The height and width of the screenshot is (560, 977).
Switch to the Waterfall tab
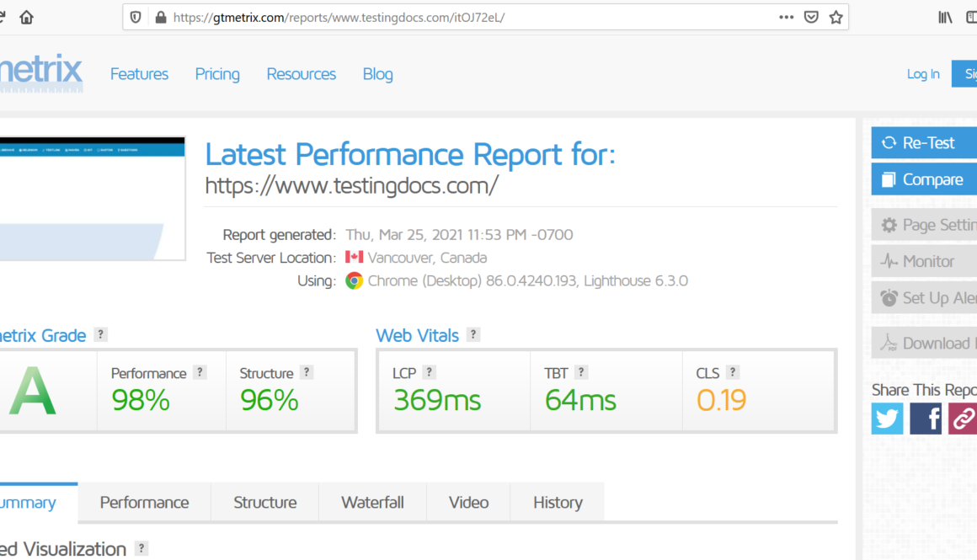coord(372,502)
